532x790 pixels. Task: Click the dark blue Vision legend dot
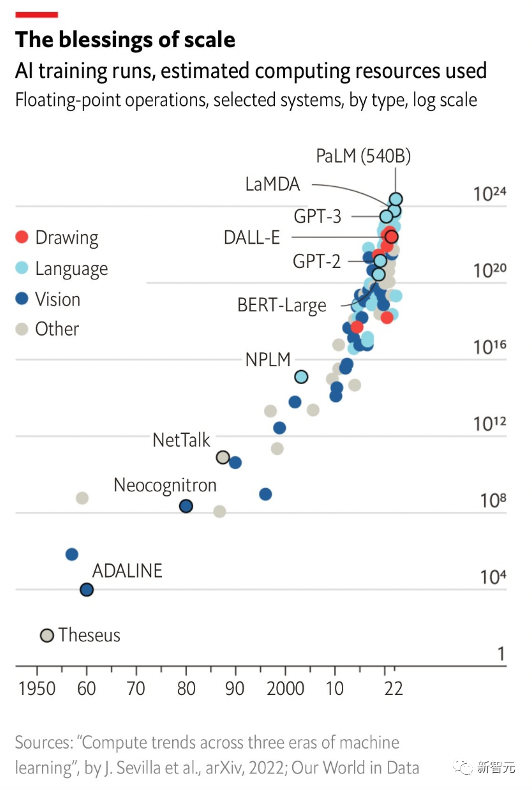(22, 299)
